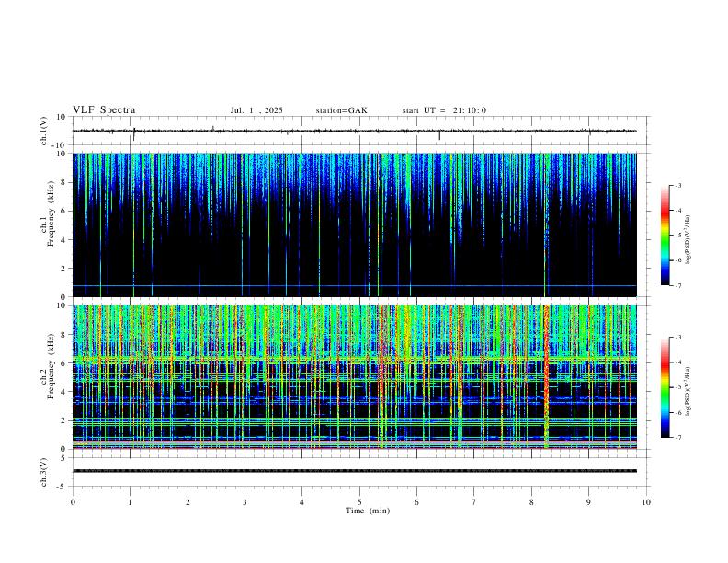This screenshot has width=728, height=563.
Task: Click the "-7" tick on ch.1 color bar
Action: pos(678,286)
